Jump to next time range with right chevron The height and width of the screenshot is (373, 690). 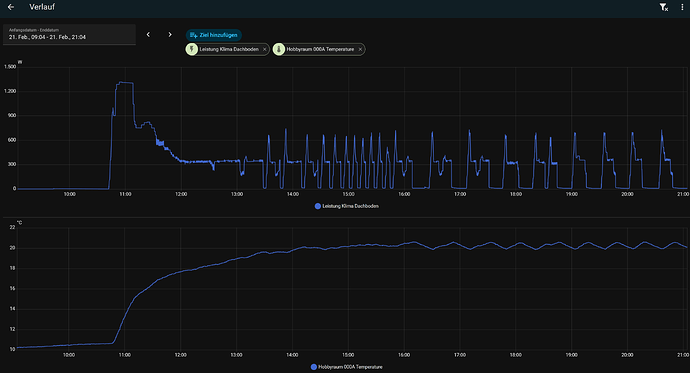[170, 34]
